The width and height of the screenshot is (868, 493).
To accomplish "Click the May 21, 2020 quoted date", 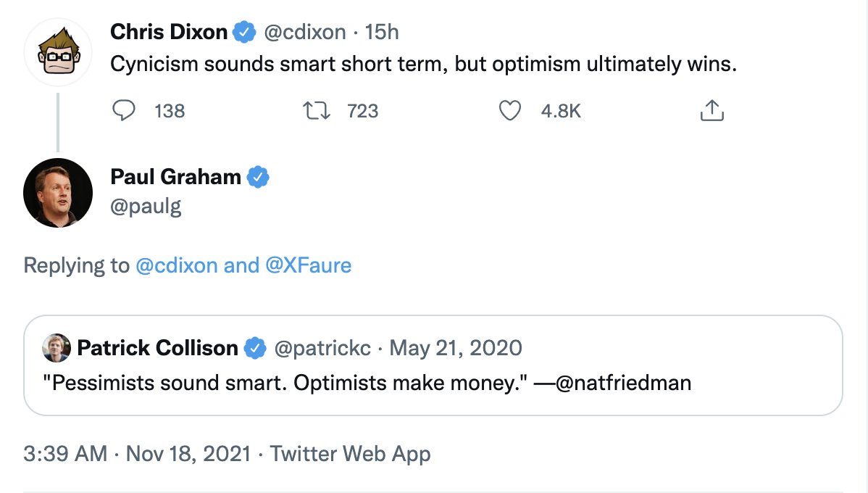I will point(456,348).
